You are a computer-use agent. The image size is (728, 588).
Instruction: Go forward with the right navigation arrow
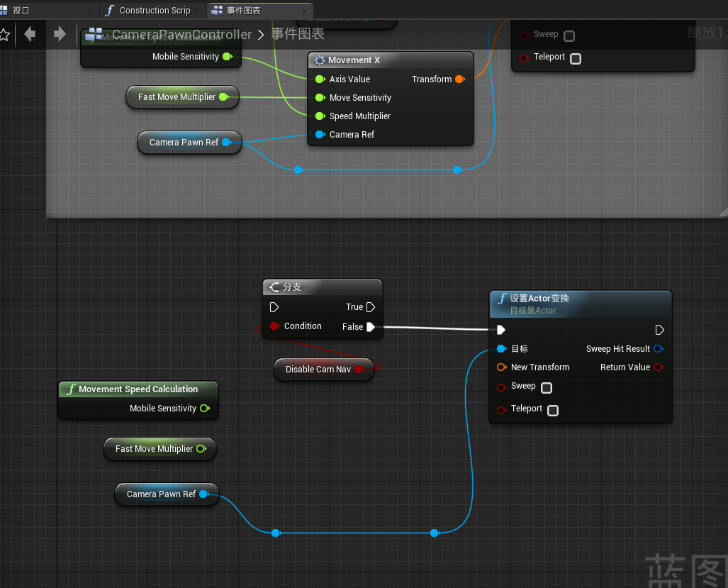coord(60,34)
